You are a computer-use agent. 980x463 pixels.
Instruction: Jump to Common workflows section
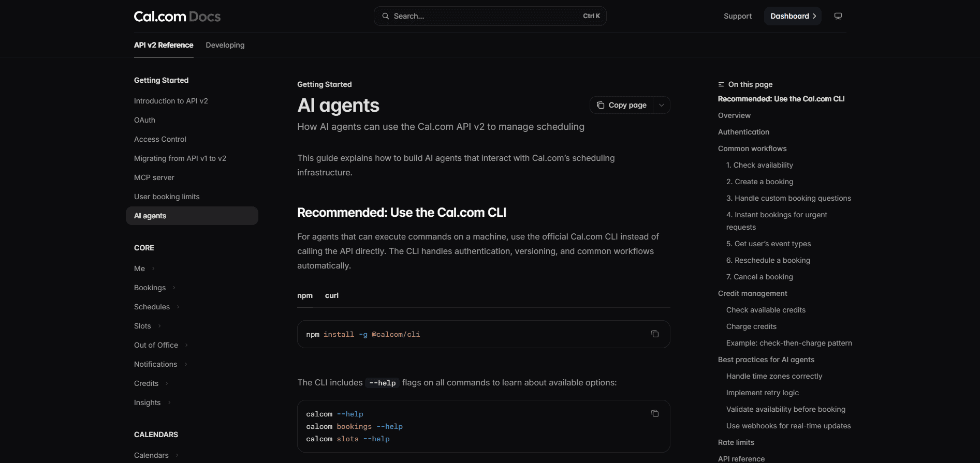(752, 148)
